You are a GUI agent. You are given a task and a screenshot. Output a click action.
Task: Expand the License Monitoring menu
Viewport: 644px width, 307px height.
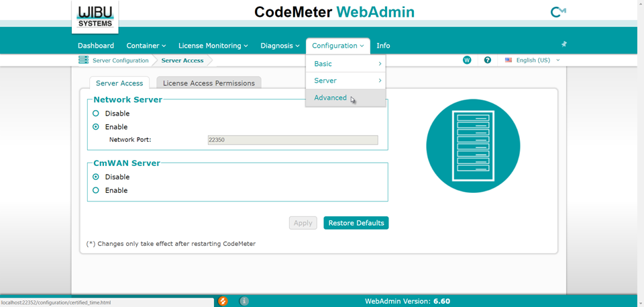point(213,46)
